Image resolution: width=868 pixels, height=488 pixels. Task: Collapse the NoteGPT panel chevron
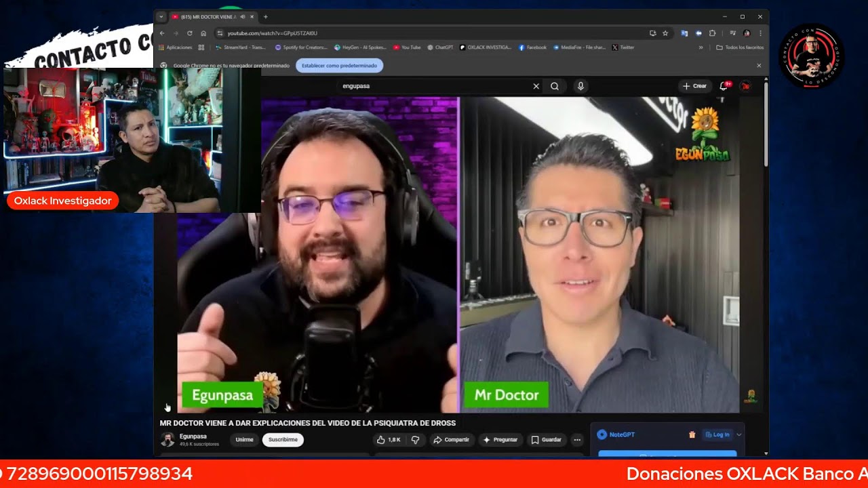pos(739,434)
